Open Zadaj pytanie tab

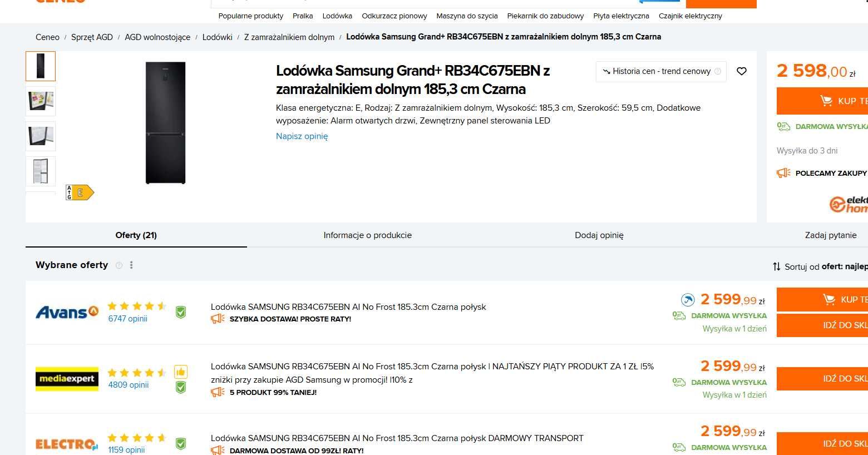(830, 235)
